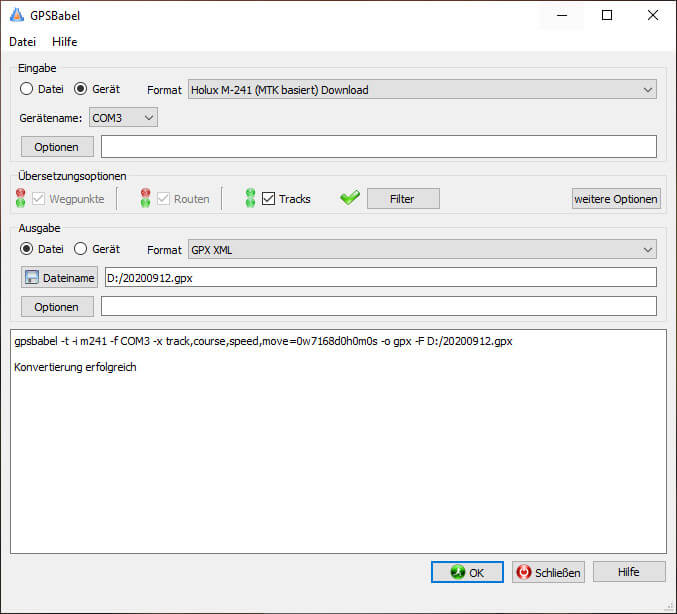Toggle the Wegpunkte checkbox
The image size is (677, 614).
(38, 199)
